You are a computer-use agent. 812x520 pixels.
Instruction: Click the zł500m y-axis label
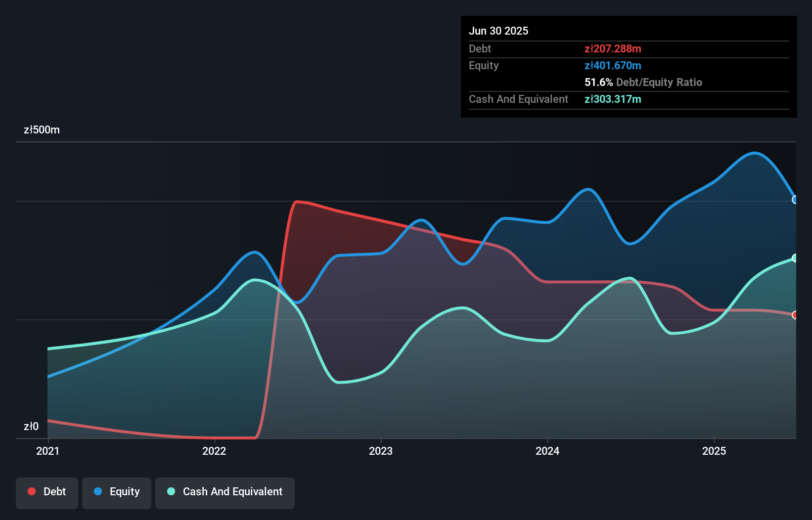point(42,130)
